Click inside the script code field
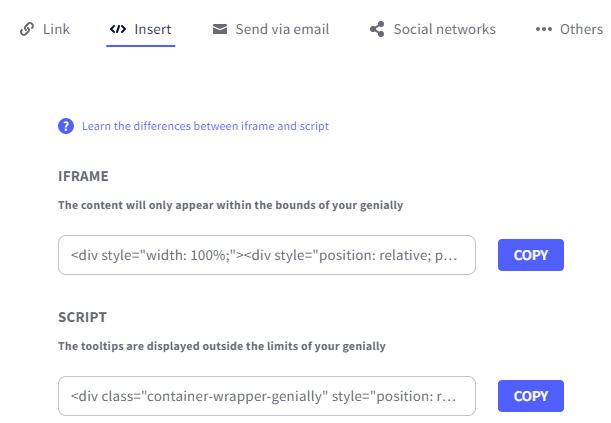611x423 pixels. pyautogui.click(x=267, y=396)
